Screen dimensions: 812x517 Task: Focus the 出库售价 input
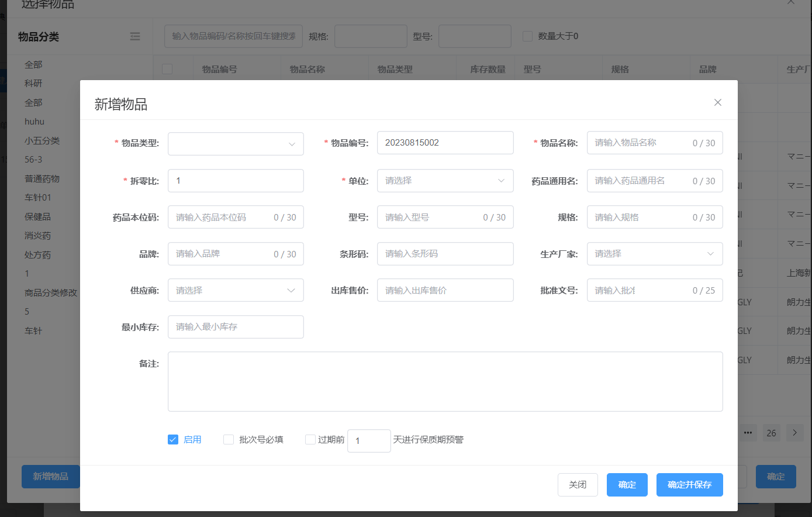(445, 290)
